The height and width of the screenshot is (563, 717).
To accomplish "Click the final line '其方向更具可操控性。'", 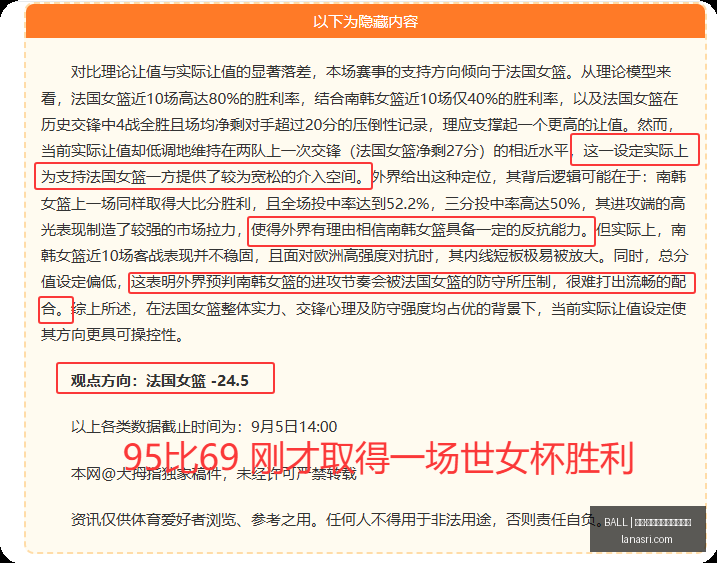I will click(x=113, y=335).
